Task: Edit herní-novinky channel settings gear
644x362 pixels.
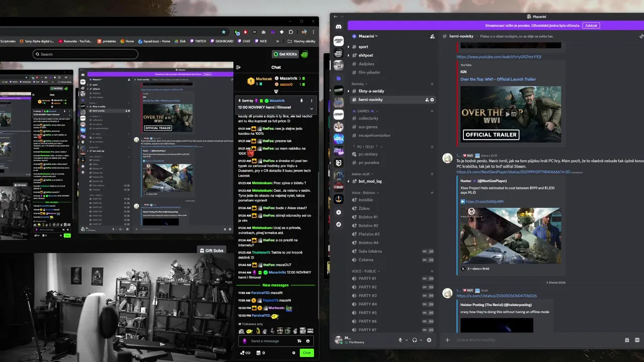Action: (432, 100)
